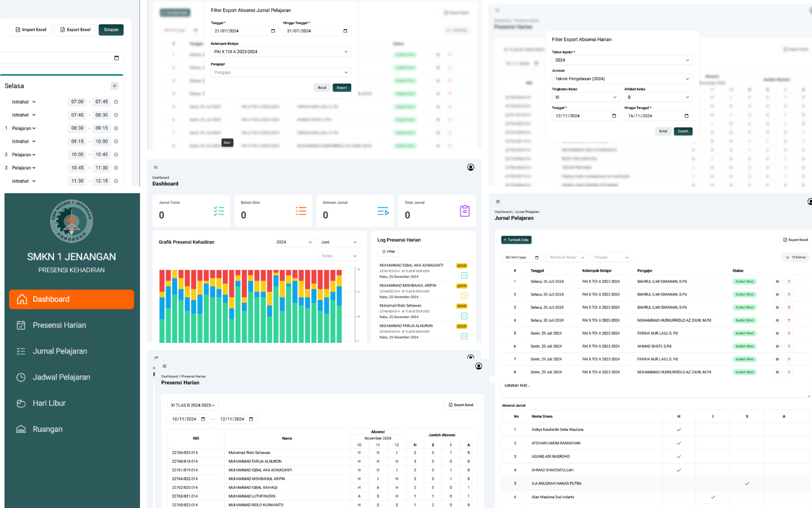Delete the first Jurnal Pelajaran table row
This screenshot has height=508, width=812.
(789, 281)
